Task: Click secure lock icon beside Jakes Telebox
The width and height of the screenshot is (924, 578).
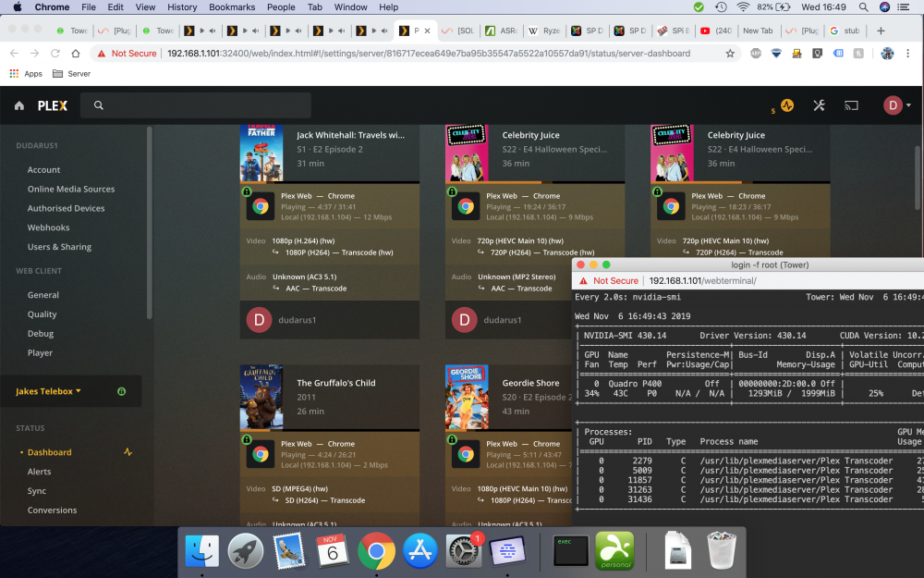Action: tap(121, 391)
